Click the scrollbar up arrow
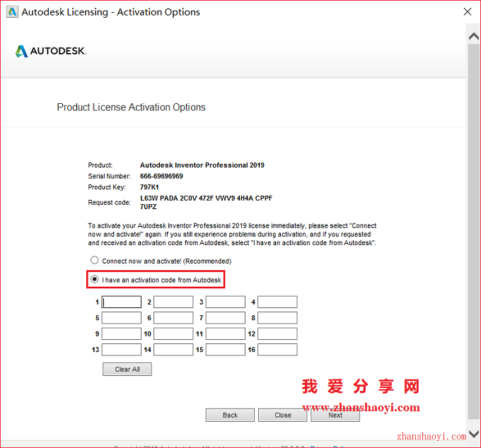This screenshot has height=448, width=481. click(x=474, y=37)
